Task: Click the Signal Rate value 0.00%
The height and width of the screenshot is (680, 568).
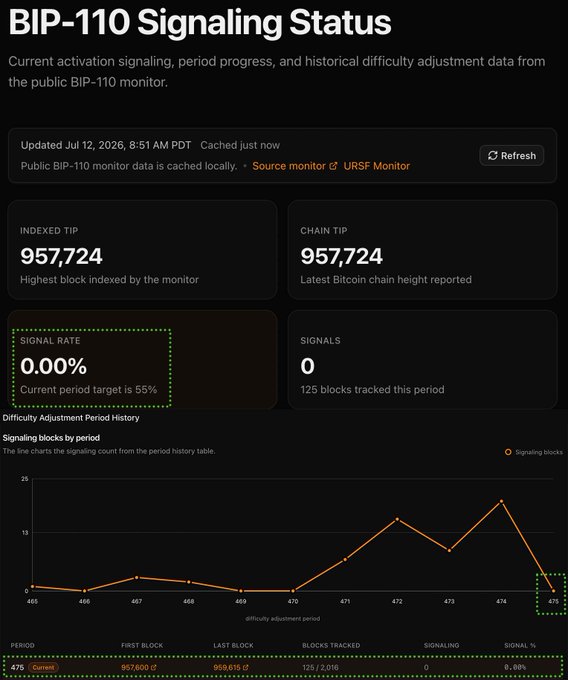Action: pyautogui.click(x=53, y=366)
